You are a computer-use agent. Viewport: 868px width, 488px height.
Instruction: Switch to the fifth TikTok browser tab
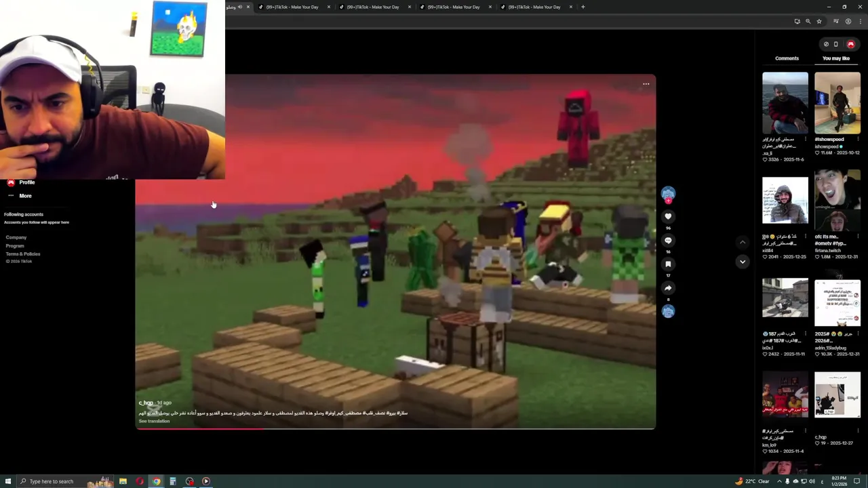coord(536,7)
